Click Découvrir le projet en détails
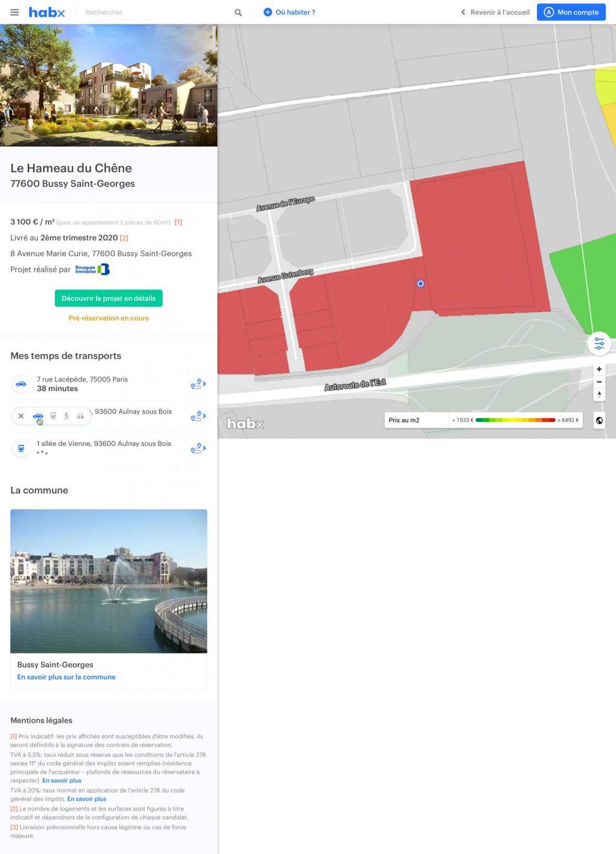 pyautogui.click(x=109, y=298)
